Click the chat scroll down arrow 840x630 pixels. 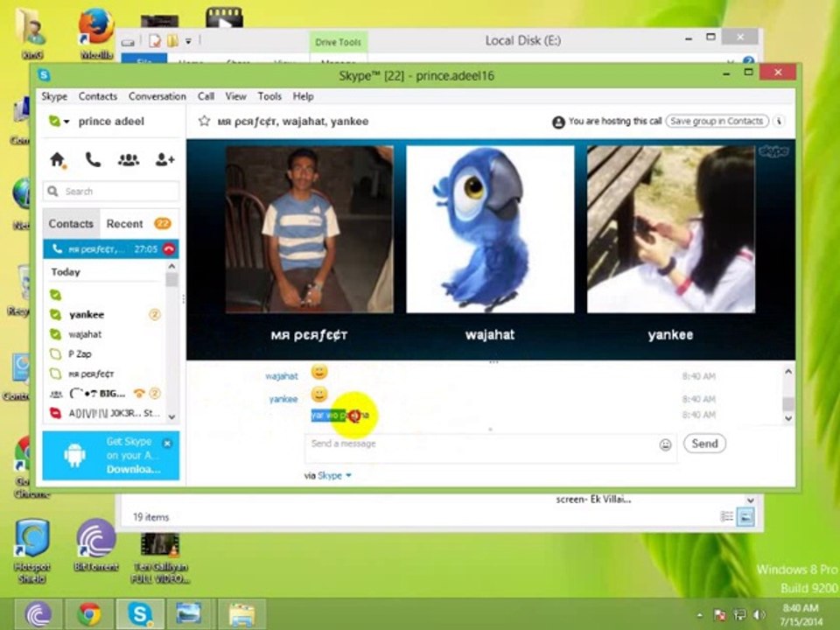(x=788, y=418)
